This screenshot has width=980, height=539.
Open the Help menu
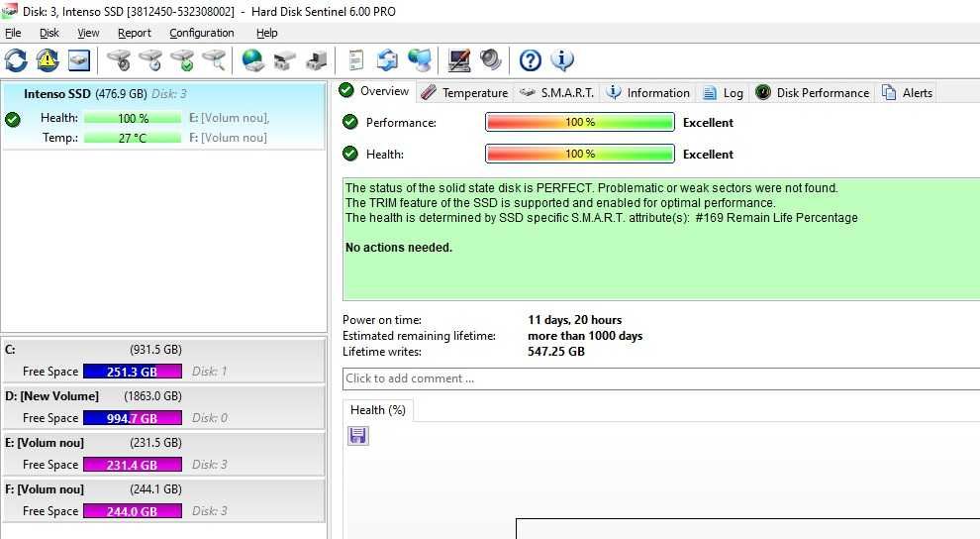tap(267, 33)
